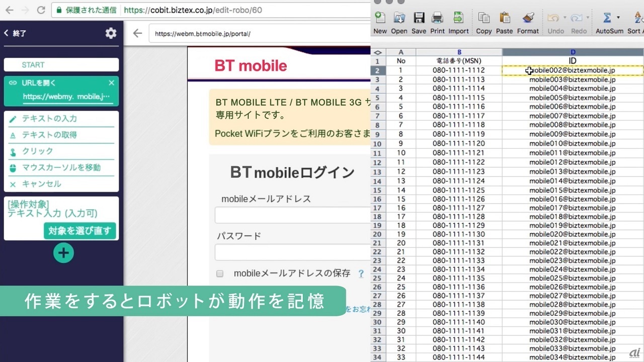Screen dimensions: 644x362
Task: Open the AutoSum dropdown arrow
Action: coord(618,18)
